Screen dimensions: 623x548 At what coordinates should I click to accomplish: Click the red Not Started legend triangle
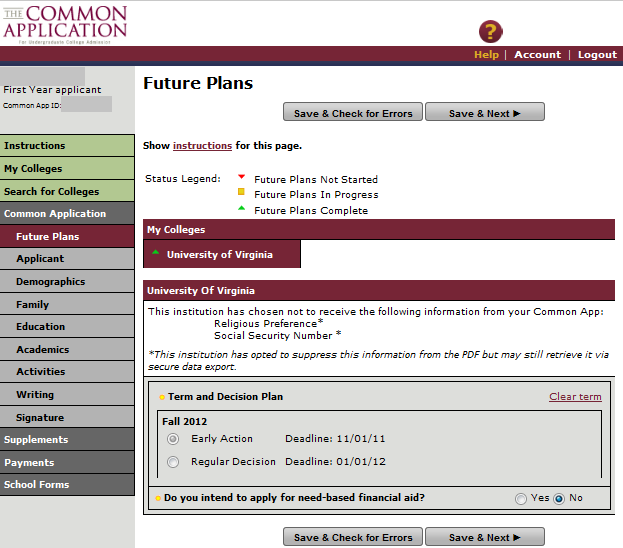point(241,176)
